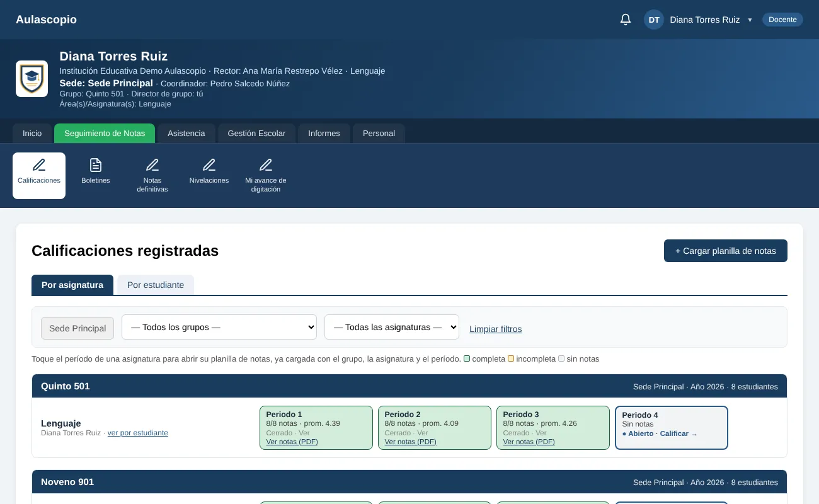Open the notifications bell
This screenshot has height=504, width=819.
(626, 20)
